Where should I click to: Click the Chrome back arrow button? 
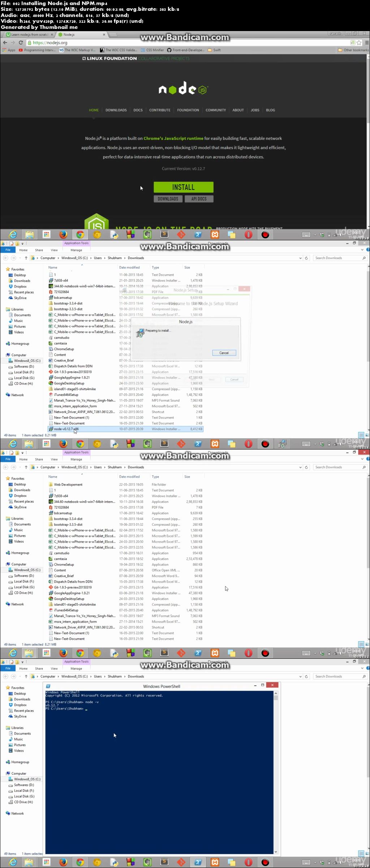click(5, 43)
